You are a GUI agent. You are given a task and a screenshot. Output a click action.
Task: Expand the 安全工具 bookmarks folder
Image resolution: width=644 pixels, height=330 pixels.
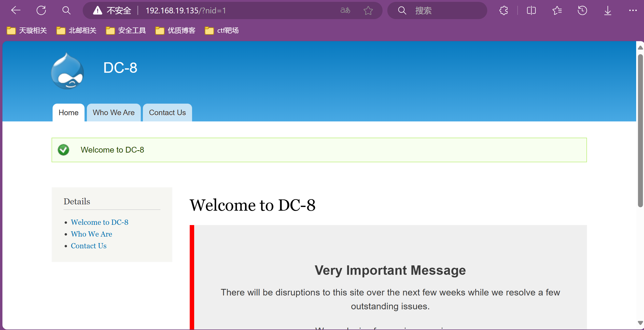pos(126,31)
